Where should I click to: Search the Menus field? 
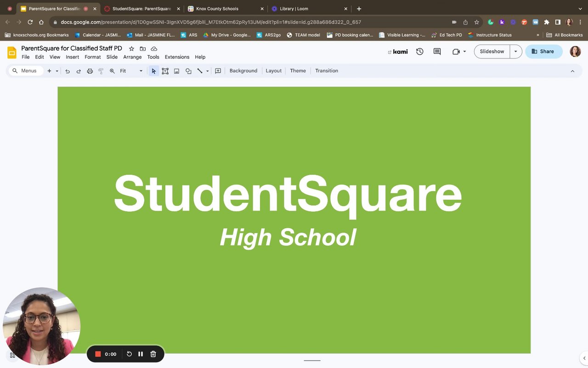click(26, 71)
